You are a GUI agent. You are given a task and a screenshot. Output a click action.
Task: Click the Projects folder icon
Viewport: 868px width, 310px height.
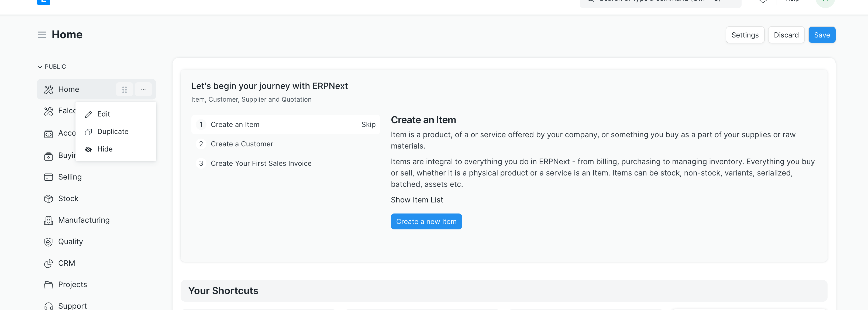click(49, 285)
